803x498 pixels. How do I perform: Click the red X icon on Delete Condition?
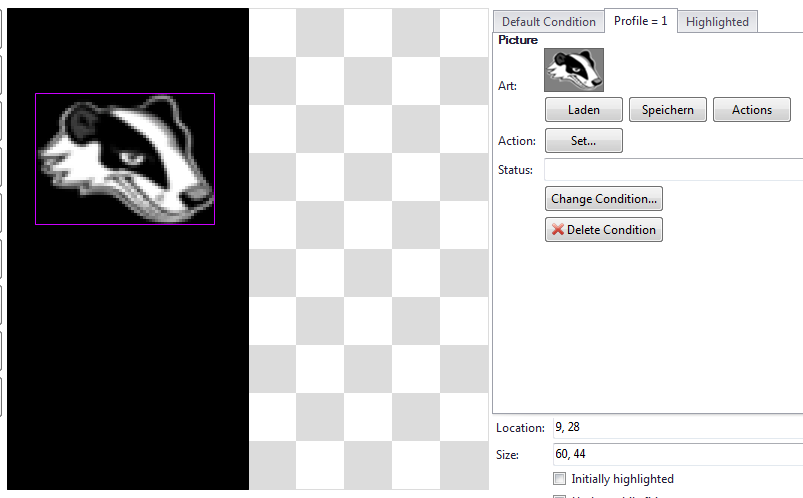557,230
